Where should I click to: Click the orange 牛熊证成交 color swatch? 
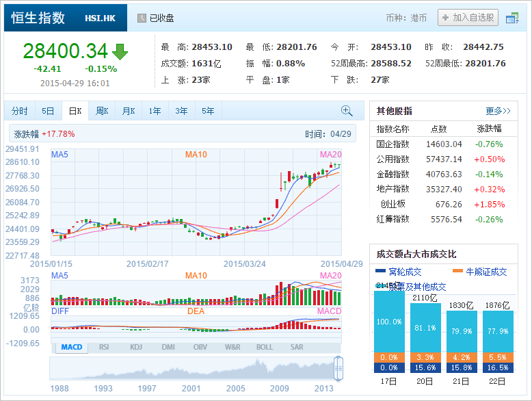[x=457, y=271]
